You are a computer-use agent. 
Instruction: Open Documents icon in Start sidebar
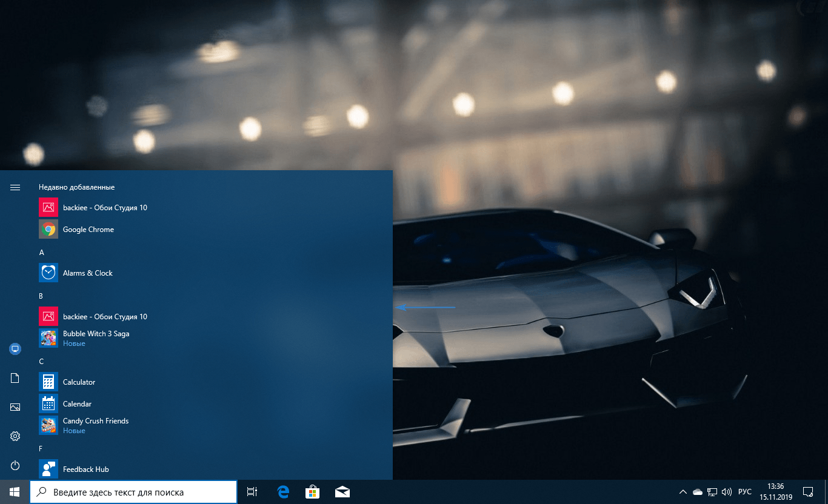coord(15,378)
